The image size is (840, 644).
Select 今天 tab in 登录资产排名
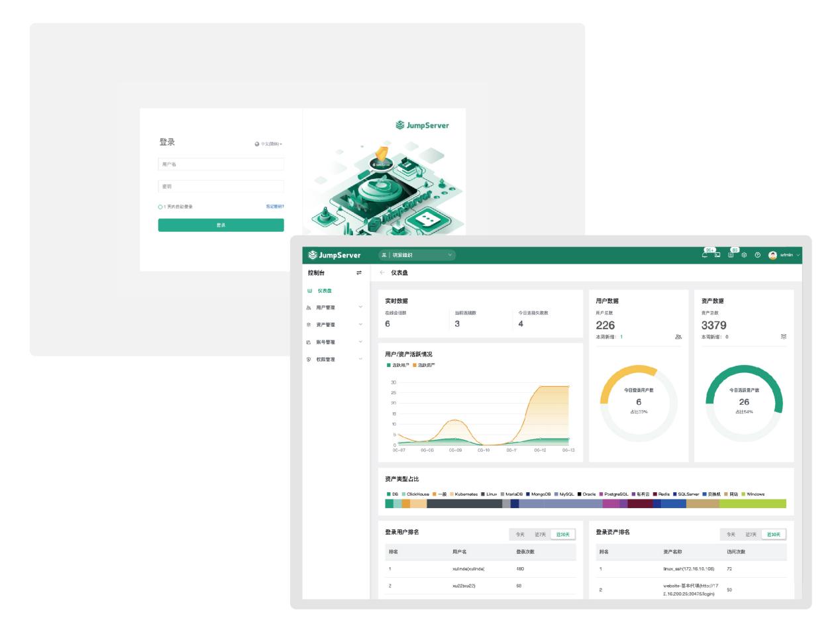731,535
